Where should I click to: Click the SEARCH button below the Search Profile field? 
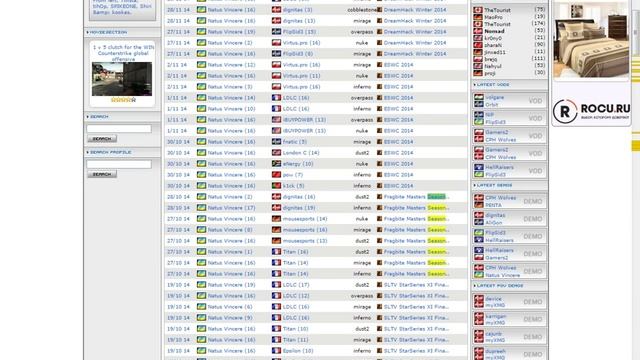[102, 174]
